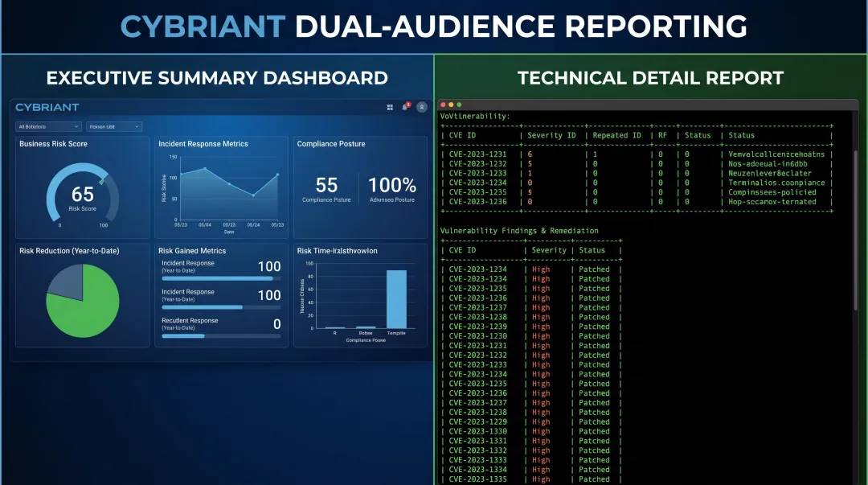Click the 'CVE-2023-1335' row
Screen dimensions: 868x485
531,479
